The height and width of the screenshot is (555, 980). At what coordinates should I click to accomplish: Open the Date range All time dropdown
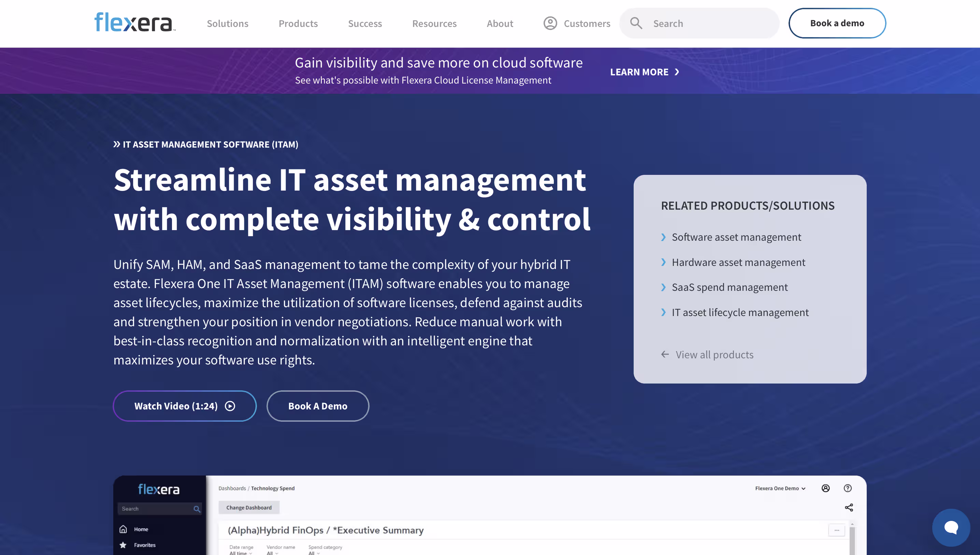(241, 552)
